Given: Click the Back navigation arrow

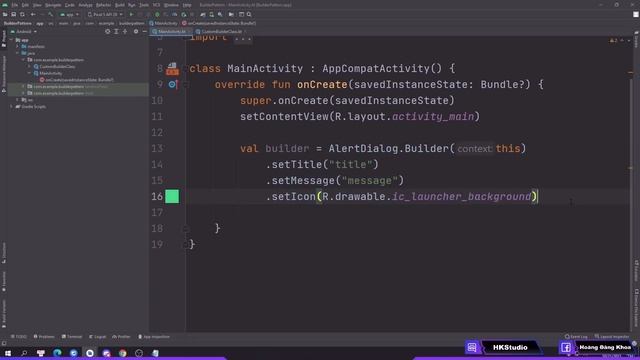Looking at the screenshot, I should click(33, 14).
